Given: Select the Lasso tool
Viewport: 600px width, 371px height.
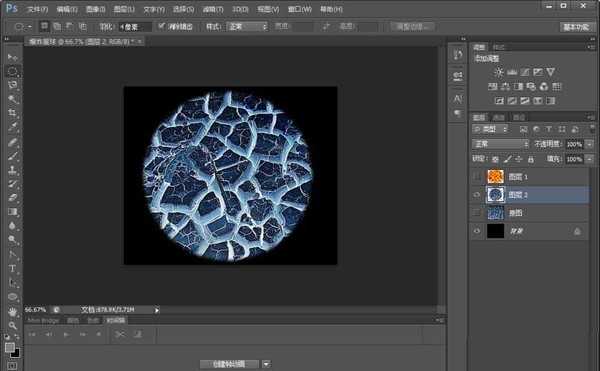Looking at the screenshot, I should point(12,85).
